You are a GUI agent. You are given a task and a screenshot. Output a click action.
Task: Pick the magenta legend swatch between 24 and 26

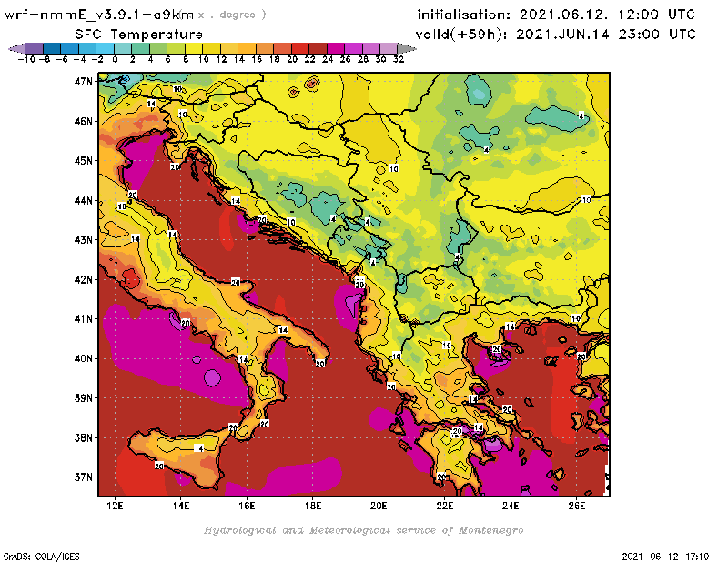point(336,48)
